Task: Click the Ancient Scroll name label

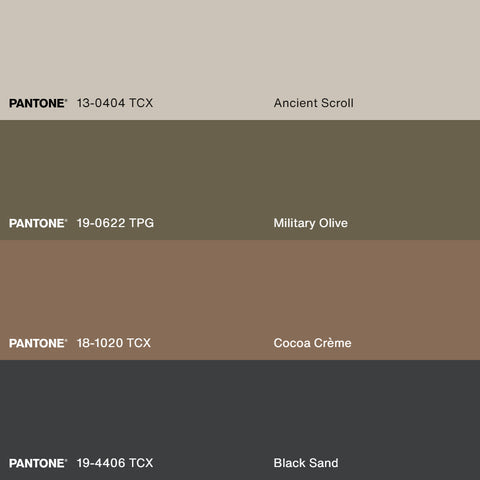Action: click(x=314, y=103)
